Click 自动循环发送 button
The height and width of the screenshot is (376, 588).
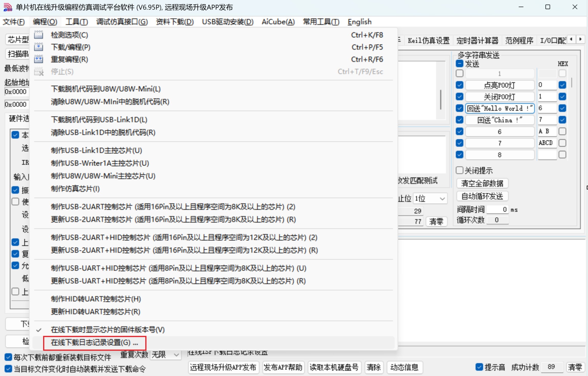482,196
